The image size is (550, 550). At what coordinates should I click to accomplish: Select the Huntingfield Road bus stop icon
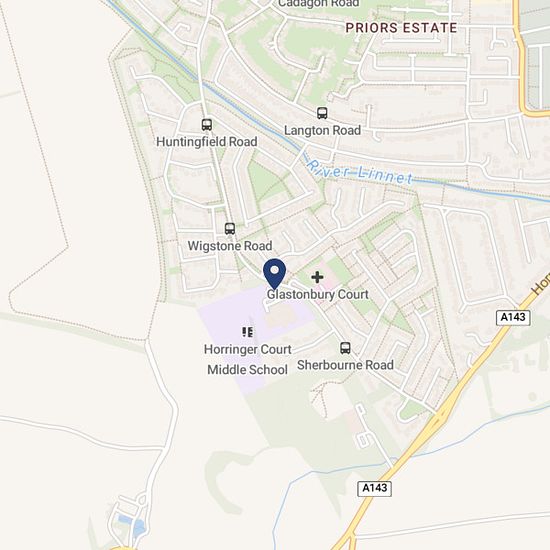(207, 125)
